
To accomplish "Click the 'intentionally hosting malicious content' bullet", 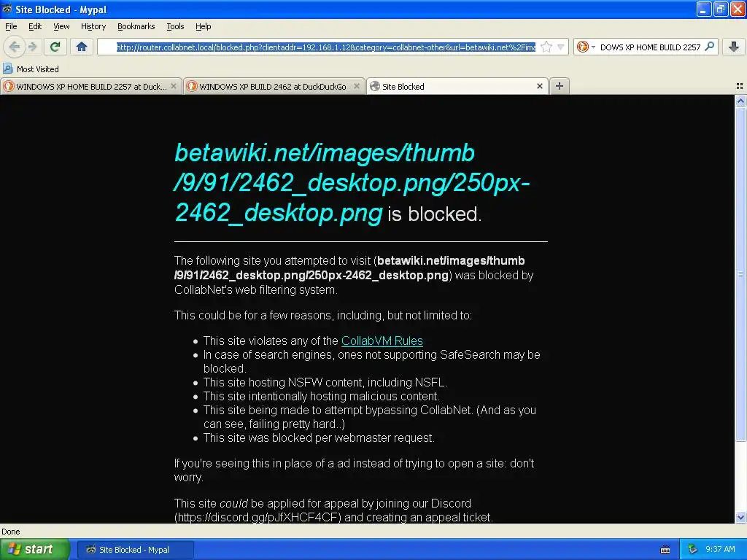I will click(x=322, y=396).
